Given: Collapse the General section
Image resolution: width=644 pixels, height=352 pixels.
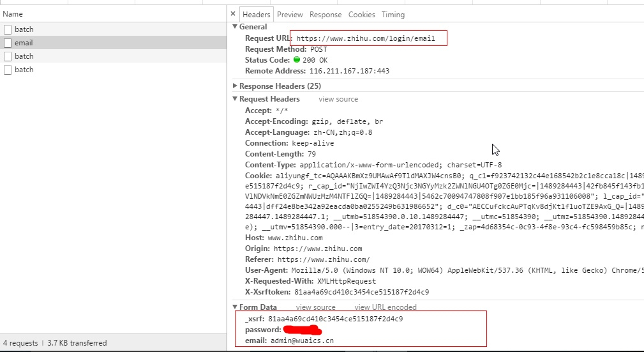Looking at the screenshot, I should coord(235,27).
